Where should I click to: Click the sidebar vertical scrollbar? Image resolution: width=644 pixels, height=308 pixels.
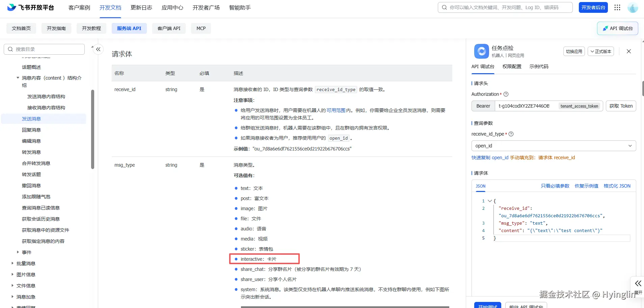coord(92,129)
